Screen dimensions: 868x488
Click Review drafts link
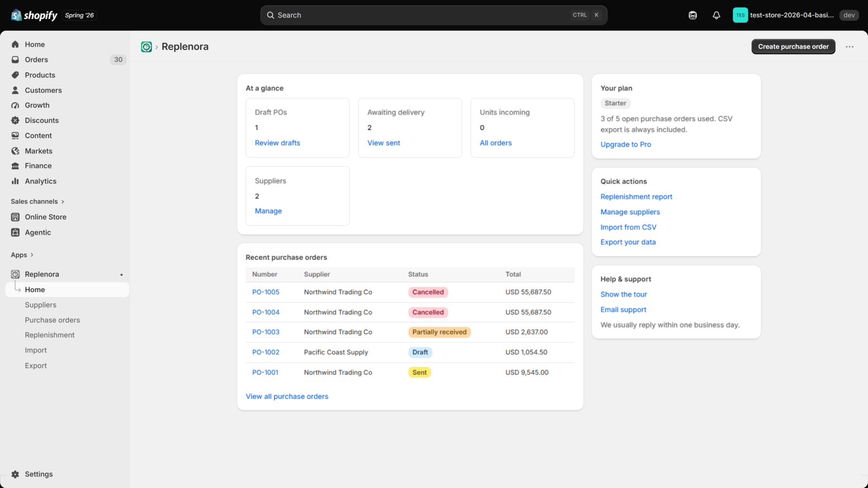277,143
